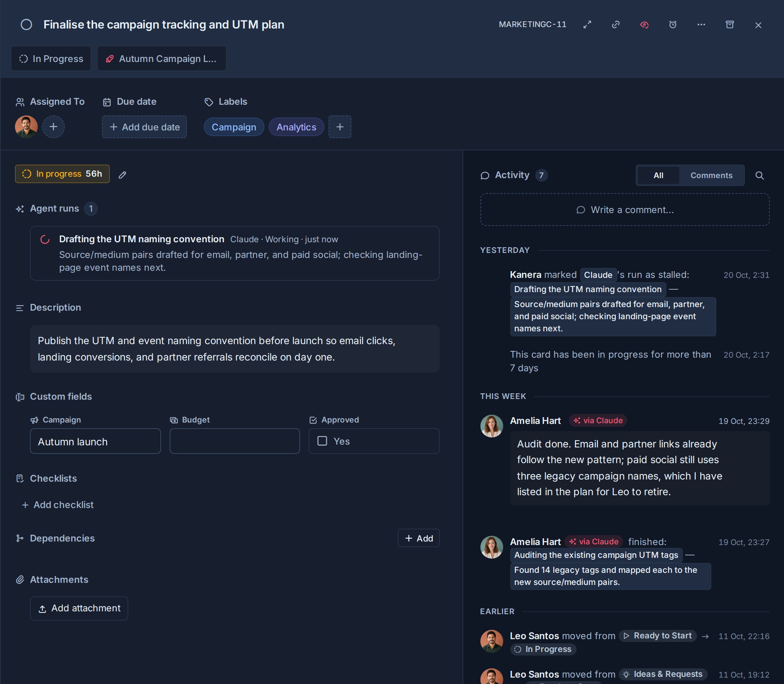This screenshot has width=784, height=684.
Task: Click the Agent runs header icon
Action: pyautogui.click(x=20, y=209)
